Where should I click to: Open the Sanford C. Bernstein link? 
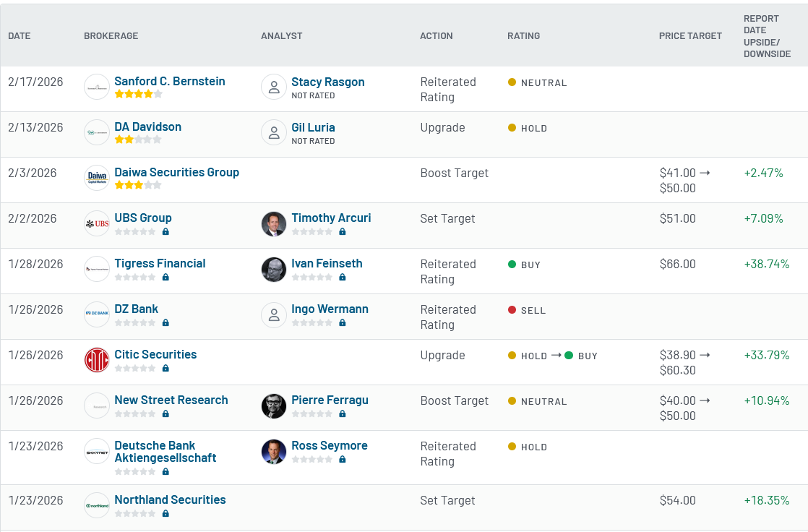(170, 82)
